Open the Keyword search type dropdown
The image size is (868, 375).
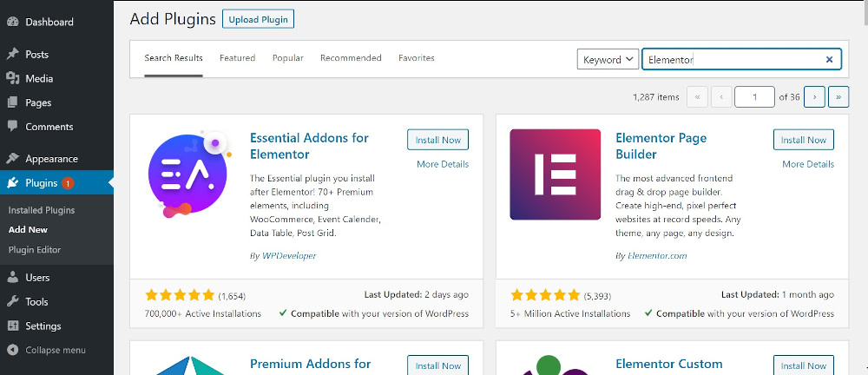(608, 59)
